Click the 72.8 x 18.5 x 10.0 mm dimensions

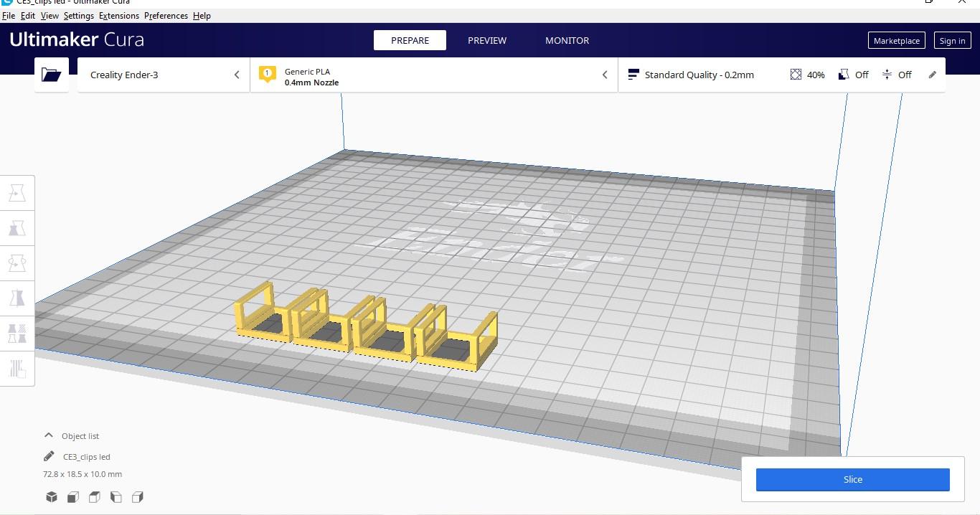point(83,474)
